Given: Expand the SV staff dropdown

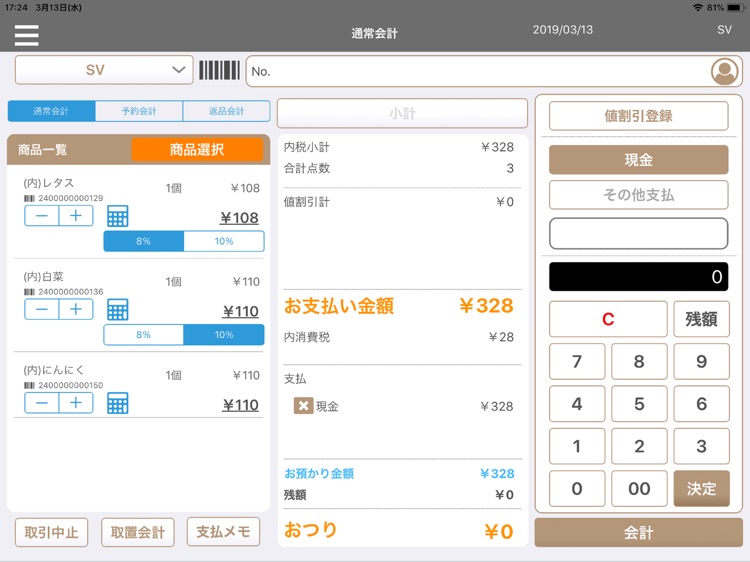Looking at the screenshot, I should click(x=104, y=70).
